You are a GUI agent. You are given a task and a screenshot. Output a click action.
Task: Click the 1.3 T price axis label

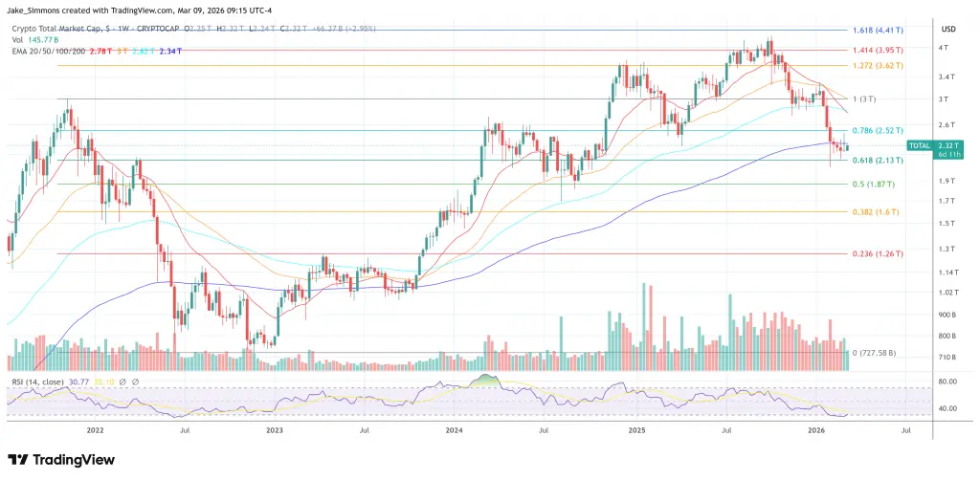point(947,249)
